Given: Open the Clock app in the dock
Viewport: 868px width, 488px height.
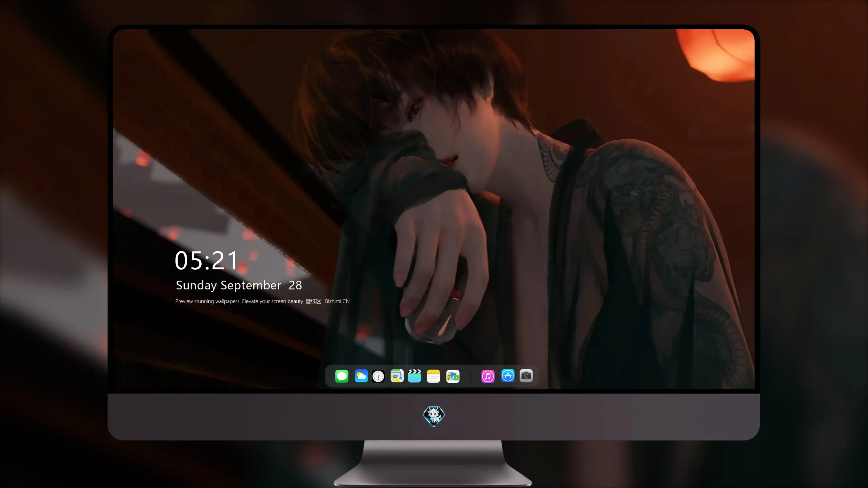Looking at the screenshot, I should [378, 376].
